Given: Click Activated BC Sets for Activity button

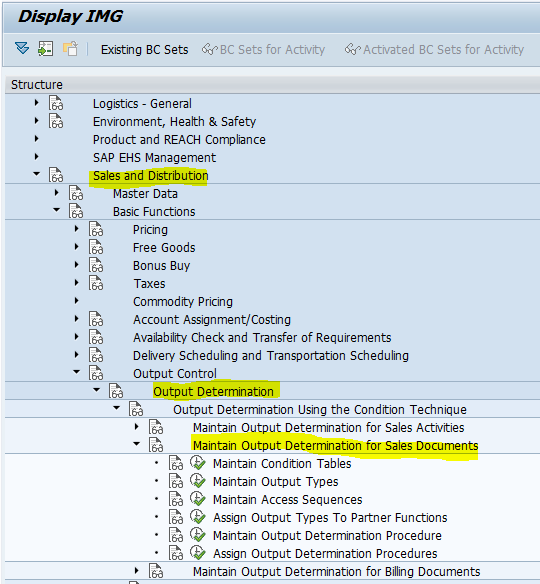Looking at the screenshot, I should tap(434, 50).
